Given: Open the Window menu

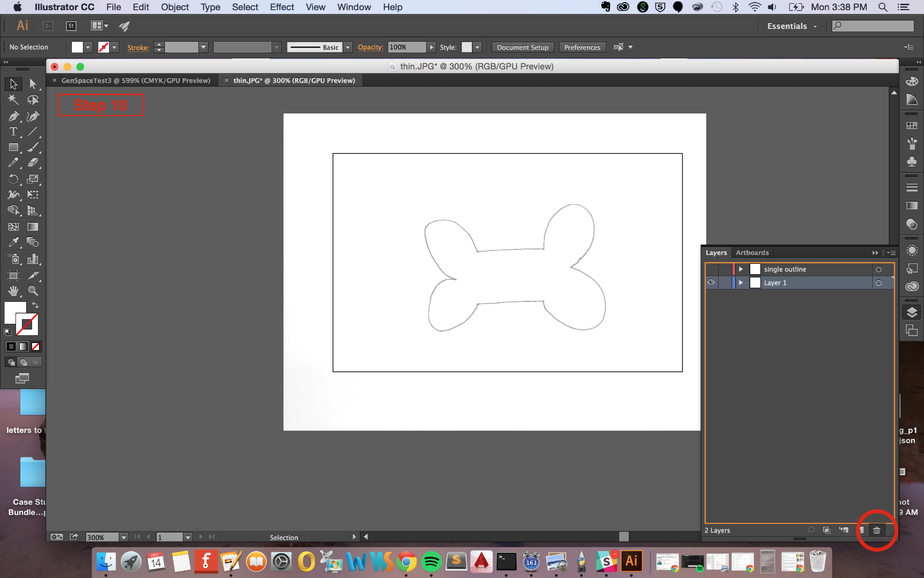Looking at the screenshot, I should [353, 7].
